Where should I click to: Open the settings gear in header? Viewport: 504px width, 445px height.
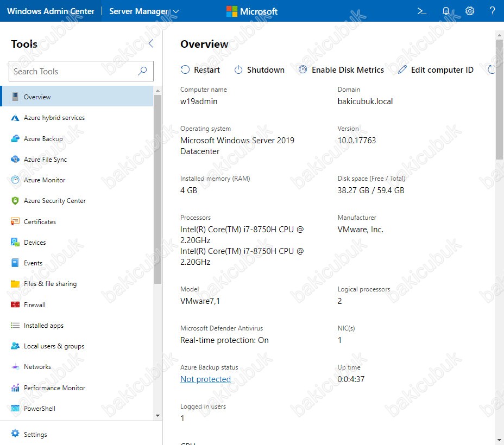point(470,11)
